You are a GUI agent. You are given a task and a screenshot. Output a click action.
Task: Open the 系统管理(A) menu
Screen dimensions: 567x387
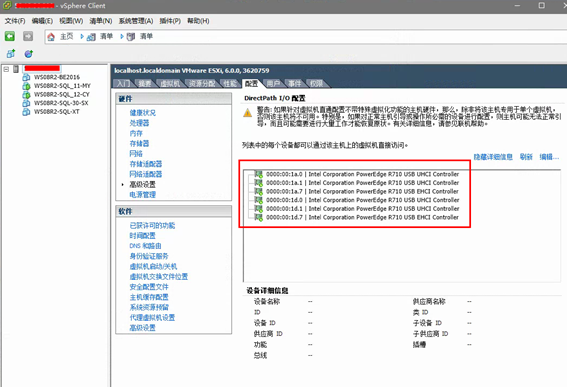[x=136, y=21]
